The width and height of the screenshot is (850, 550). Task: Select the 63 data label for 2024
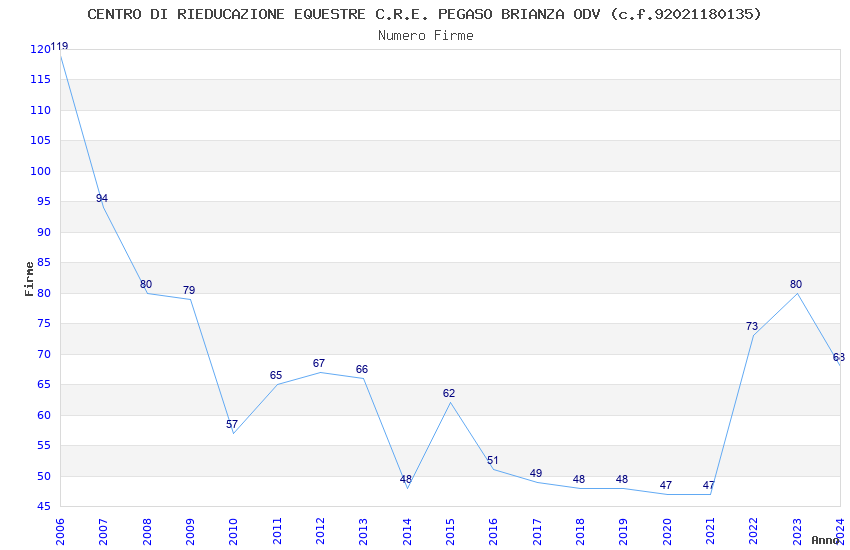839,358
